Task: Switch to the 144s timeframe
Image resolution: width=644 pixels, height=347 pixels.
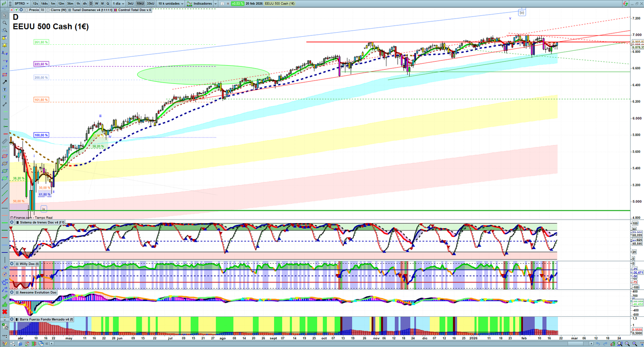Action: [x=44, y=3]
